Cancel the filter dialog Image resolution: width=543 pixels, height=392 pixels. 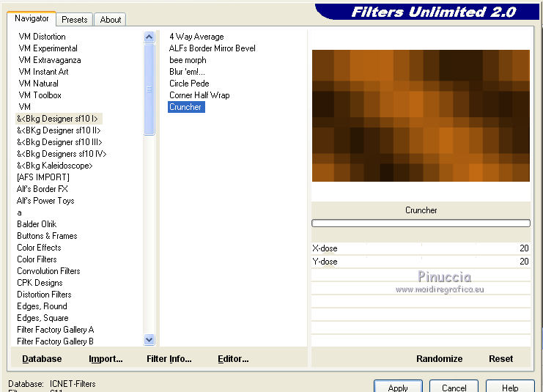click(454, 387)
